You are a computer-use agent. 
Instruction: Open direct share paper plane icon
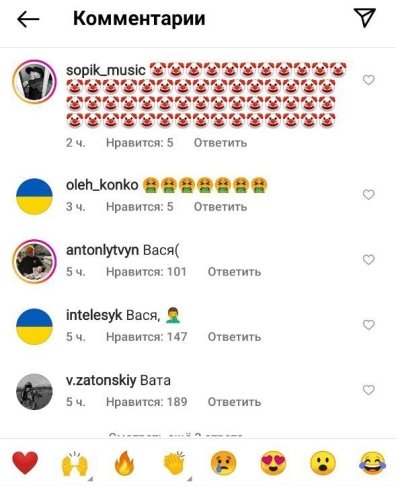pyautogui.click(x=365, y=17)
